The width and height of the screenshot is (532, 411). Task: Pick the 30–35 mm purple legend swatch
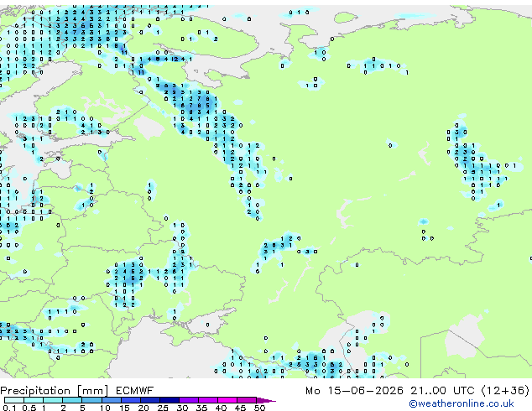pyautogui.click(x=189, y=400)
